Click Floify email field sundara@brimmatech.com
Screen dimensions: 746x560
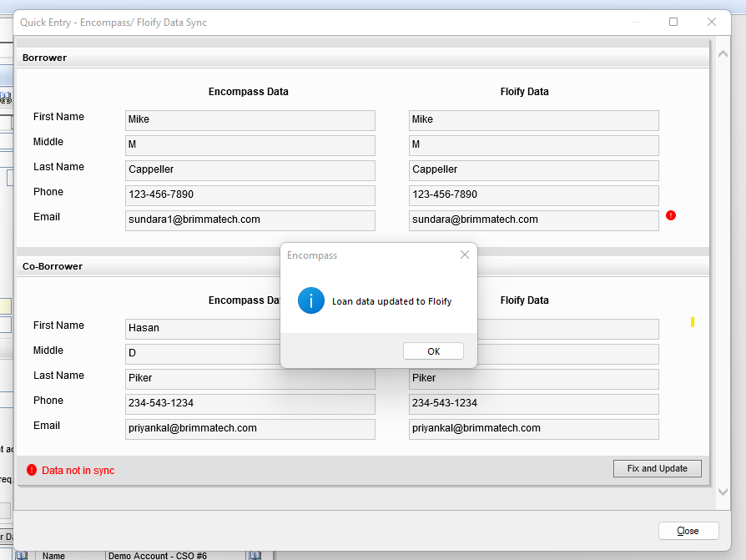[x=533, y=219]
